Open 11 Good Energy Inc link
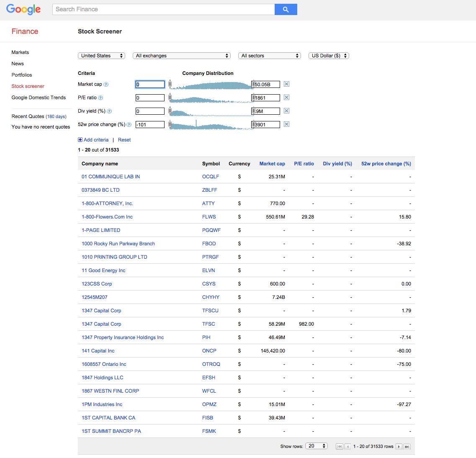The width and height of the screenshot is (476, 458). tap(103, 270)
